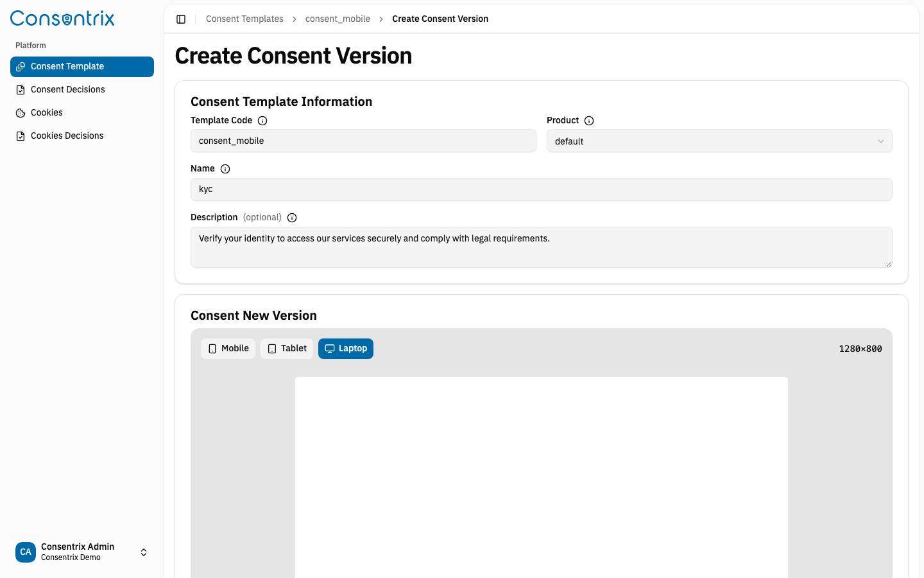
Task: Click the Platform section label
Action: pyautogui.click(x=31, y=46)
